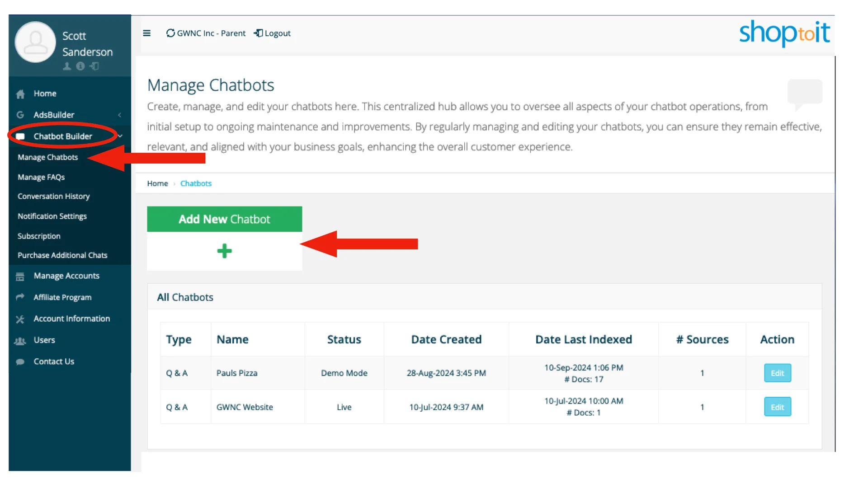Image resolution: width=868 pixels, height=488 pixels.
Task: Click the chat bubble icon beside Chatbot Builder
Action: click(20, 136)
